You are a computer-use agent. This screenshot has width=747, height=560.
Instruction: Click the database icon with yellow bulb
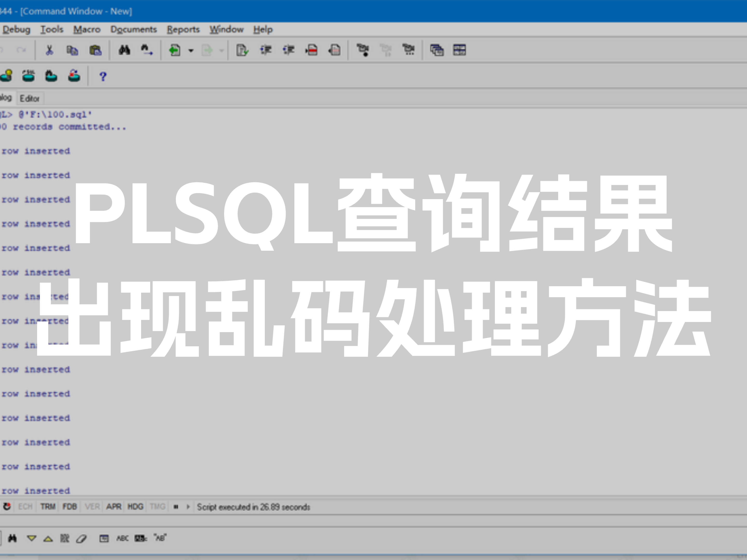point(6,76)
